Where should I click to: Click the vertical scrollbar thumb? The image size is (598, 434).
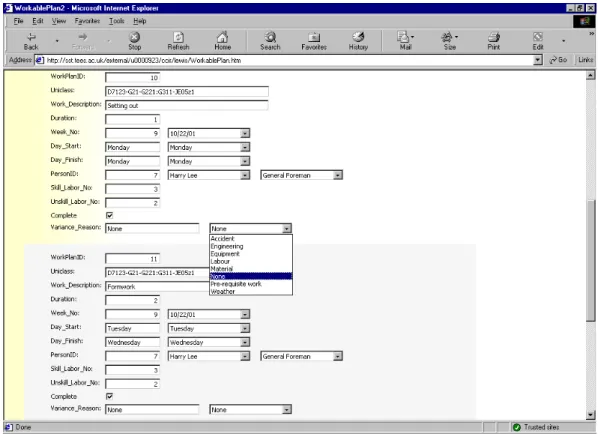pyautogui.click(x=590, y=261)
